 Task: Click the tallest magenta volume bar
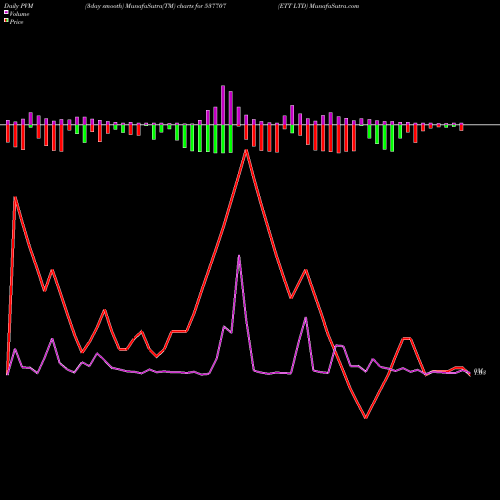pyautogui.click(x=223, y=105)
